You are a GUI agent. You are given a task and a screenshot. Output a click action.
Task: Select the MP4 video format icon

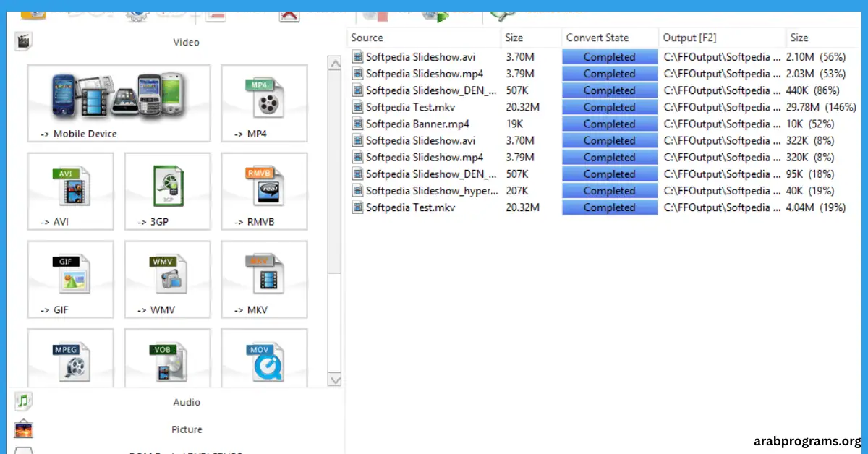[x=264, y=103]
